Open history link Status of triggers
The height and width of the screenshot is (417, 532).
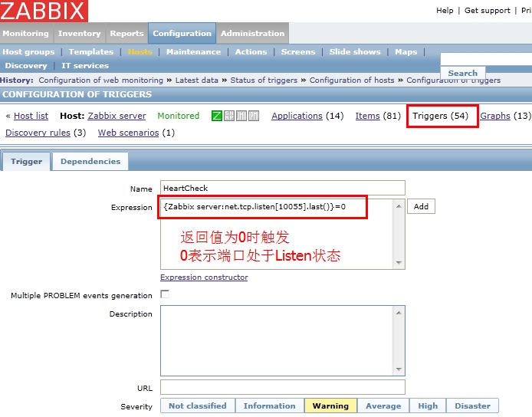pos(264,80)
